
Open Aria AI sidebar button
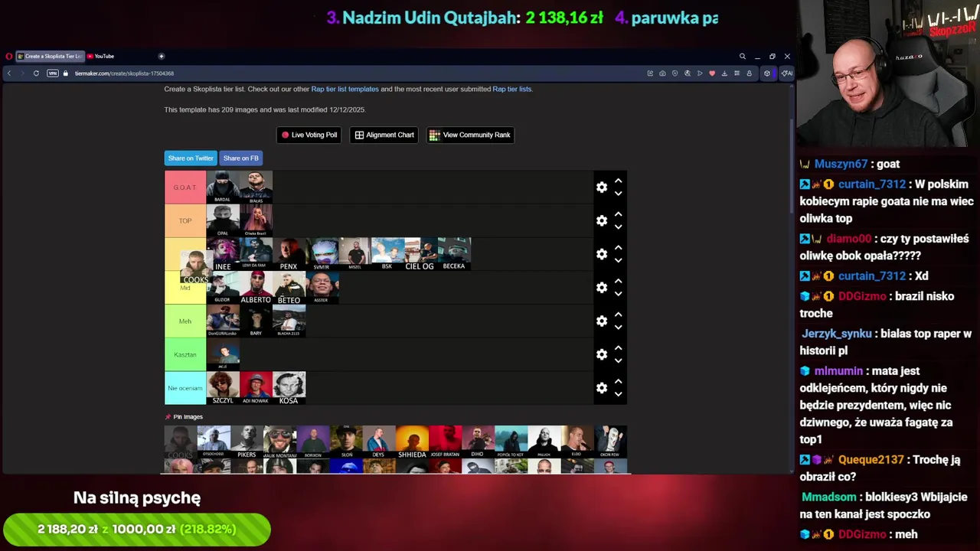[786, 73]
